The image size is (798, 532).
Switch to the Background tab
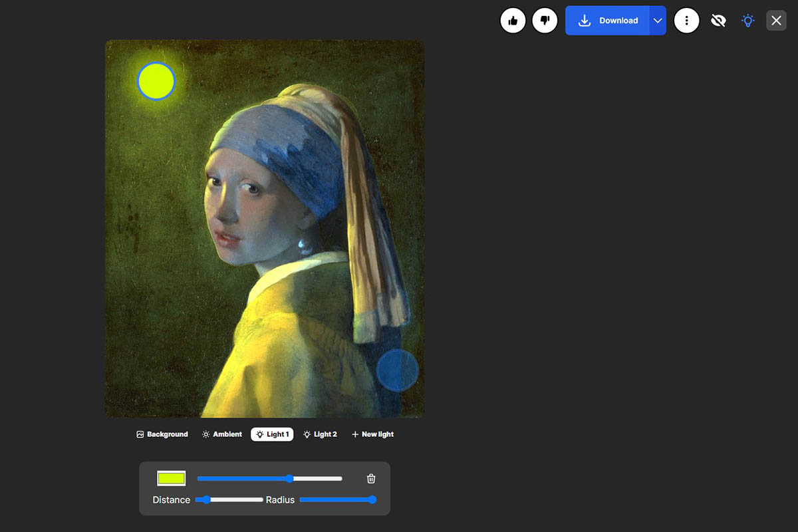click(x=162, y=434)
